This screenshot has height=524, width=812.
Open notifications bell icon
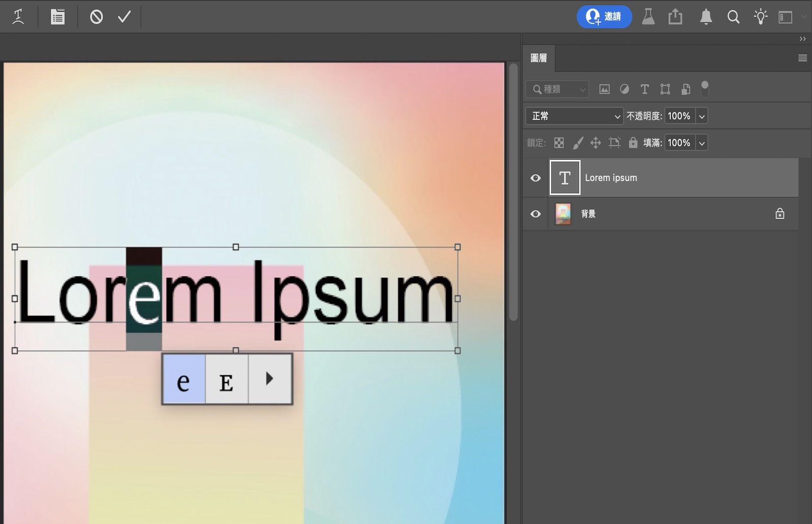705,17
